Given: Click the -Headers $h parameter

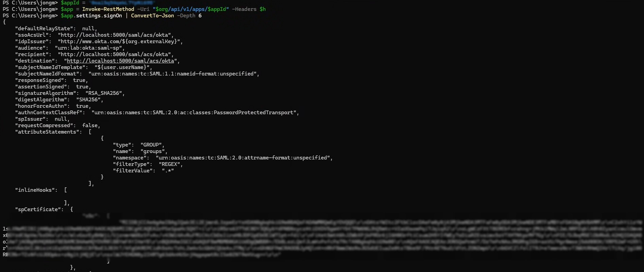Looking at the screenshot, I should click(249, 9).
